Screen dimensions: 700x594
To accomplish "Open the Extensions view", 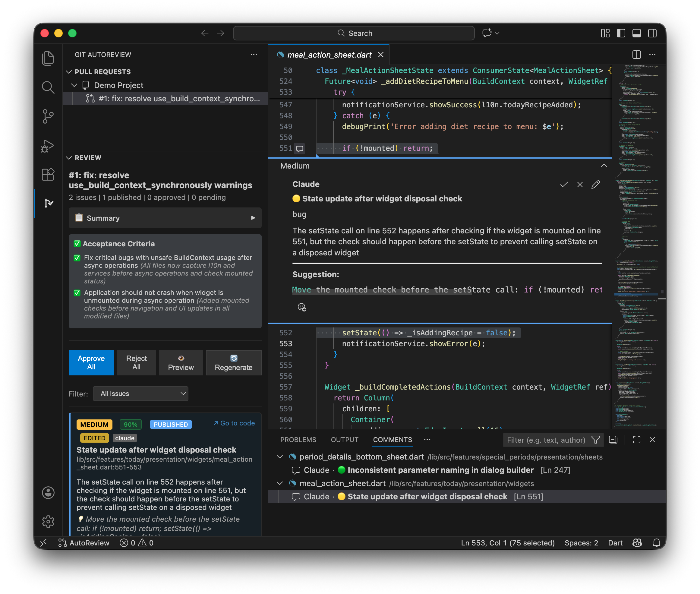I will pos(48,175).
